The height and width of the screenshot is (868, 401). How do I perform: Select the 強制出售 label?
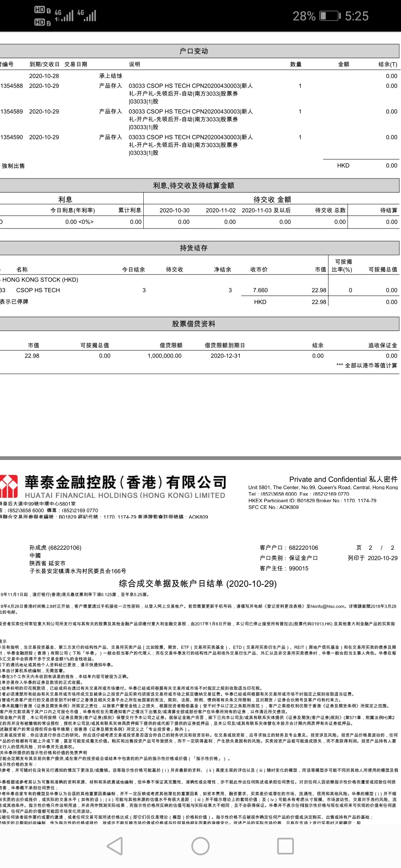tap(13, 166)
